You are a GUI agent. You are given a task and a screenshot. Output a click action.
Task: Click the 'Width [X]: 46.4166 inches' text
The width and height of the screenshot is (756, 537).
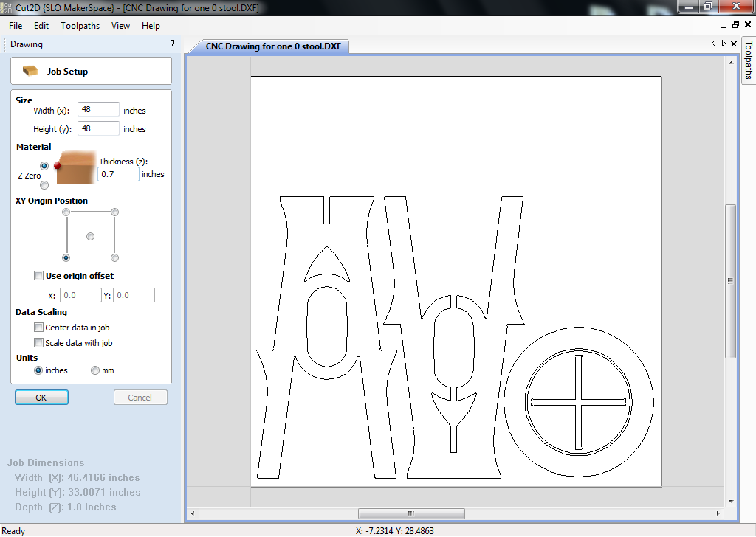77,477
